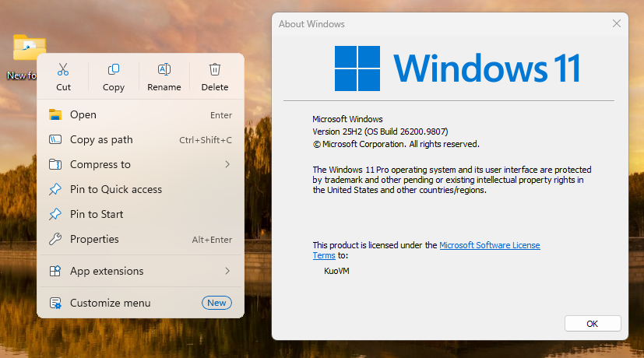This screenshot has height=358, width=644.
Task: Open the Customize menu entry
Action: coord(140,303)
